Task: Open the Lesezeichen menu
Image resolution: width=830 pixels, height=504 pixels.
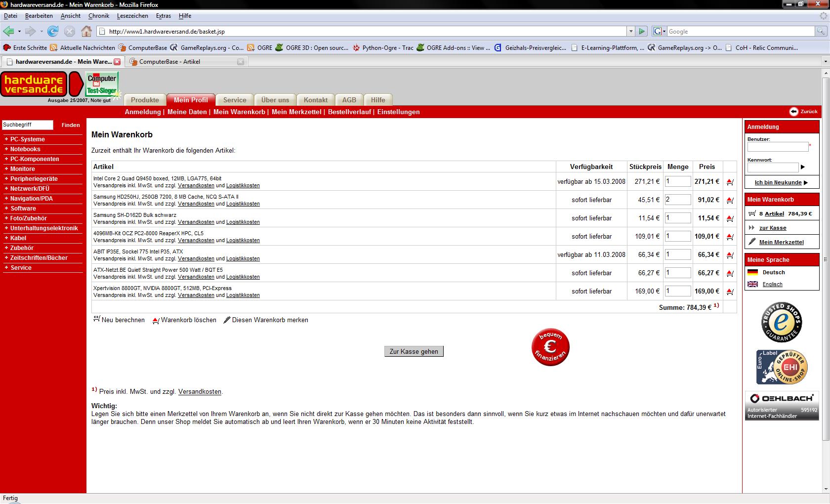Action: click(x=132, y=16)
